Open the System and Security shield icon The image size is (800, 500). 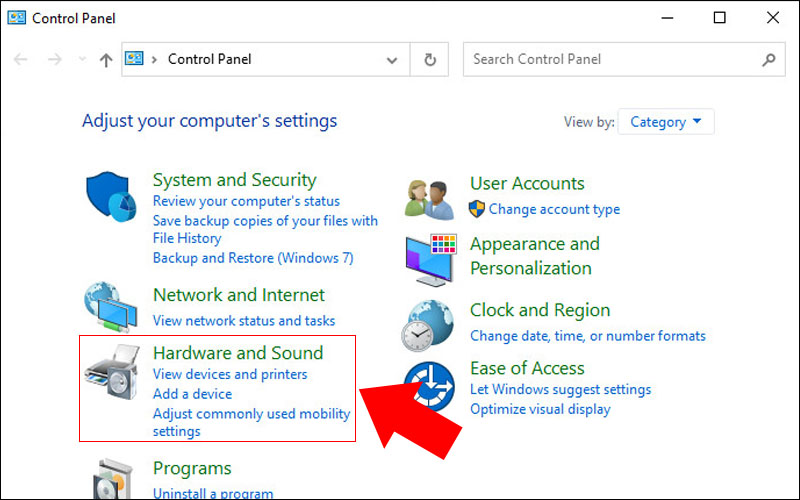tap(111, 196)
